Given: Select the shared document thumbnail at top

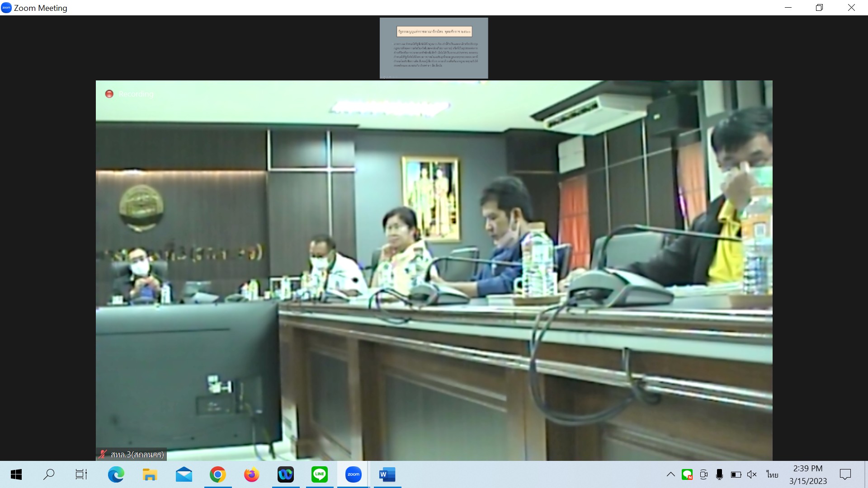Looking at the screenshot, I should click(434, 48).
